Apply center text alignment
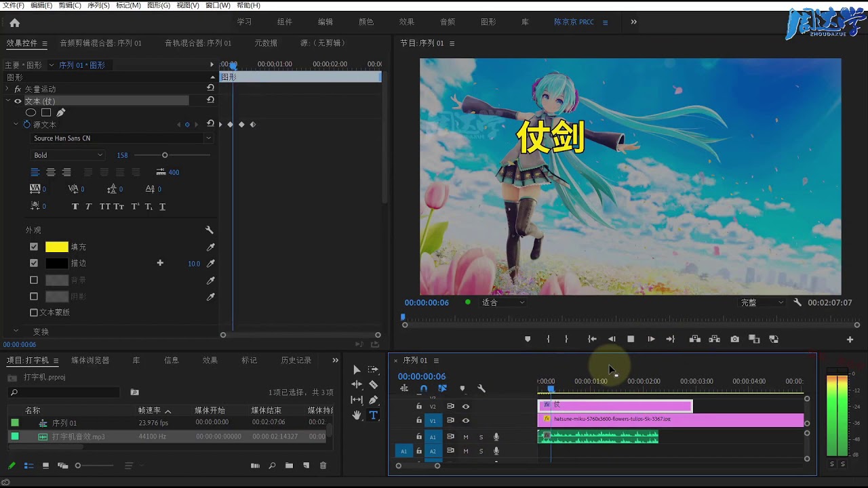The width and height of the screenshot is (868, 488). click(x=51, y=172)
